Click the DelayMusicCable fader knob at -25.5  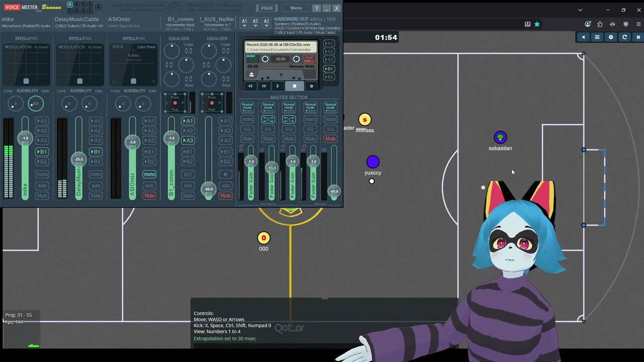point(78,159)
